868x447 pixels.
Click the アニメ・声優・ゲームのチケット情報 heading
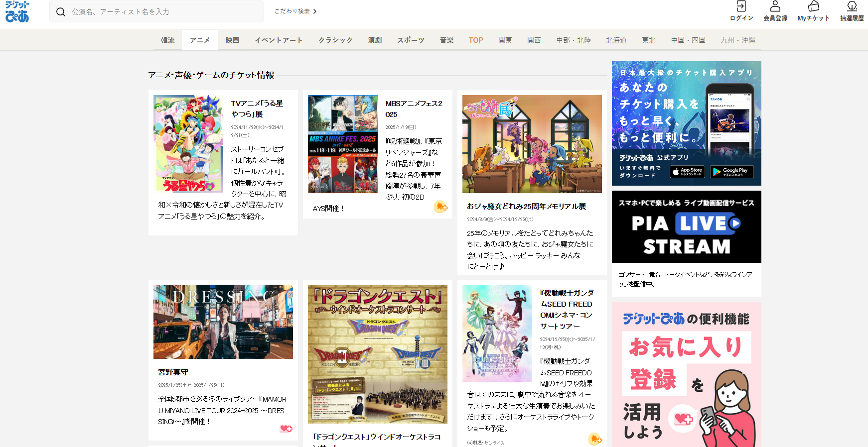211,75
